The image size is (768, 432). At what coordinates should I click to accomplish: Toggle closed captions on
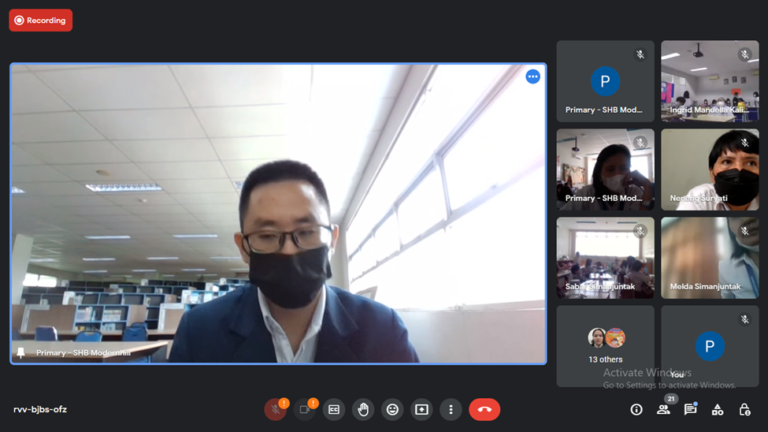(334, 409)
